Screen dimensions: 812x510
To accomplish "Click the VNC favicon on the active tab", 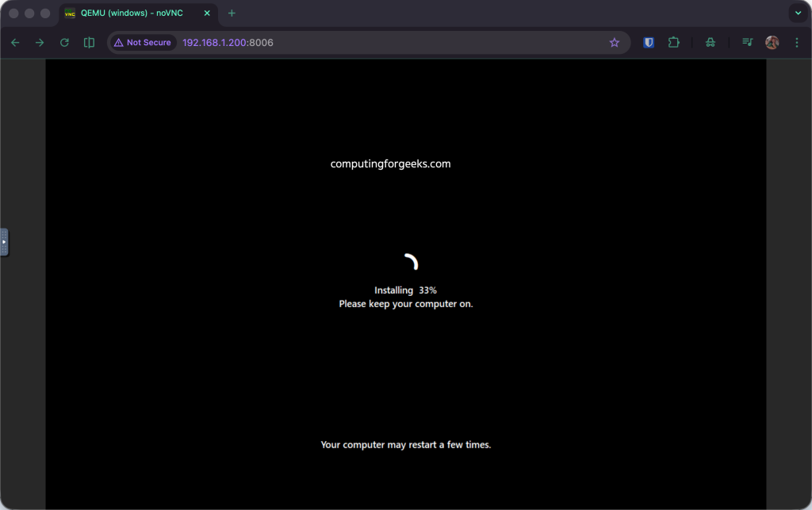I will (x=71, y=13).
